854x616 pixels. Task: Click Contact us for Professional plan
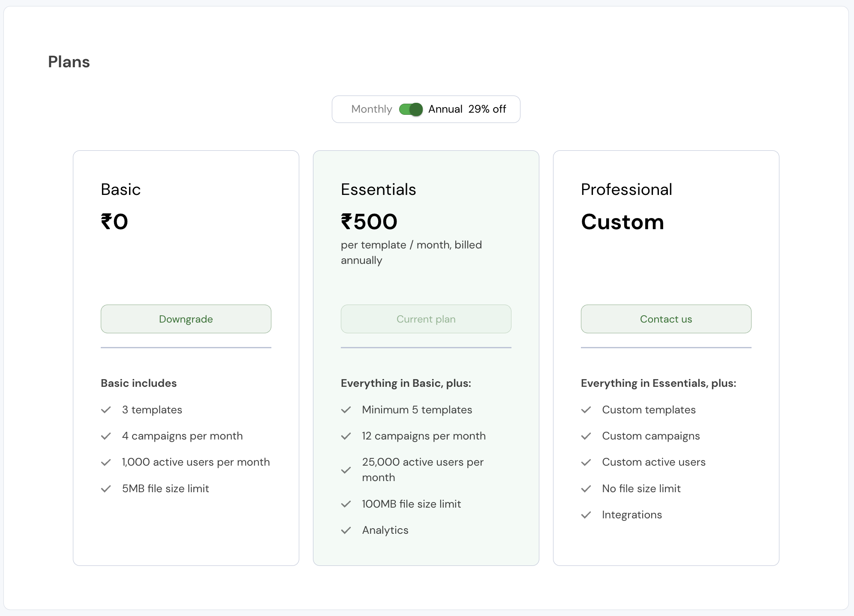coord(666,319)
